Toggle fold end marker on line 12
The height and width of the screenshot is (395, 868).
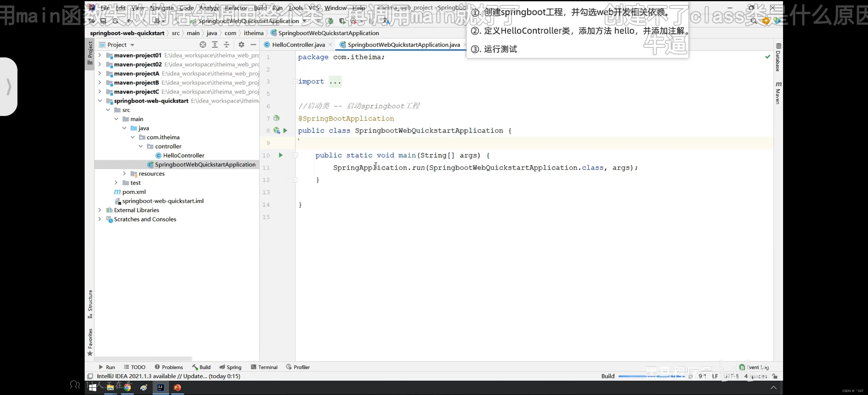click(x=296, y=180)
